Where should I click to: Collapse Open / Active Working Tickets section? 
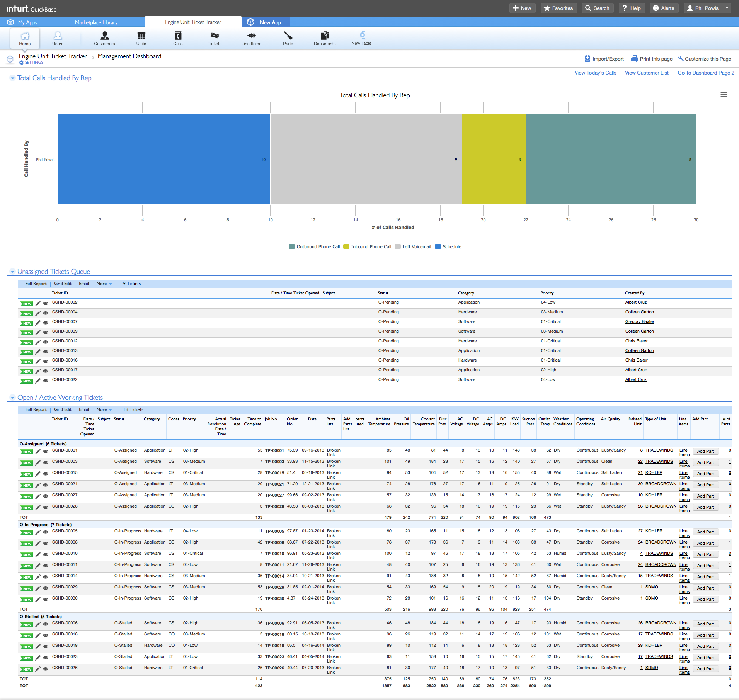pos(12,398)
